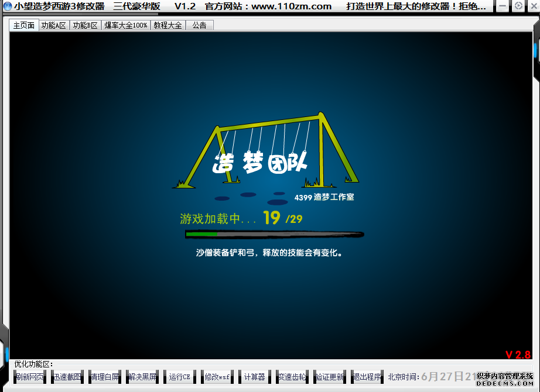The height and width of the screenshot is (392, 540).
Task: Click the blue globe app icon in title bar
Action: pyautogui.click(x=8, y=6)
